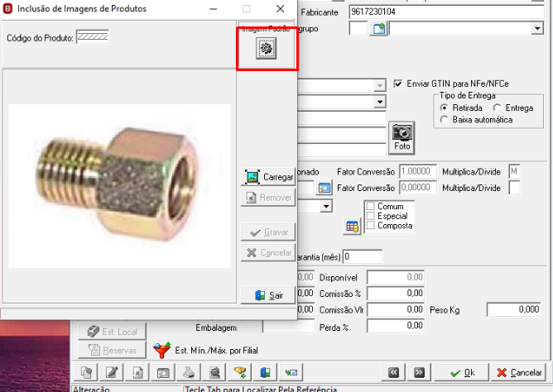Click the pencil edit icon in toolbar

112,372
